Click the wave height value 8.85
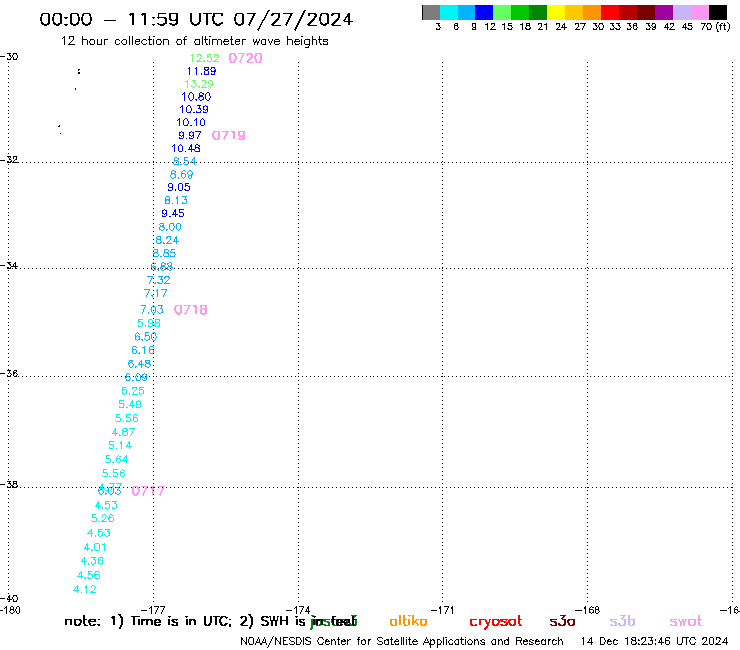This screenshot has width=740, height=650. (x=164, y=253)
